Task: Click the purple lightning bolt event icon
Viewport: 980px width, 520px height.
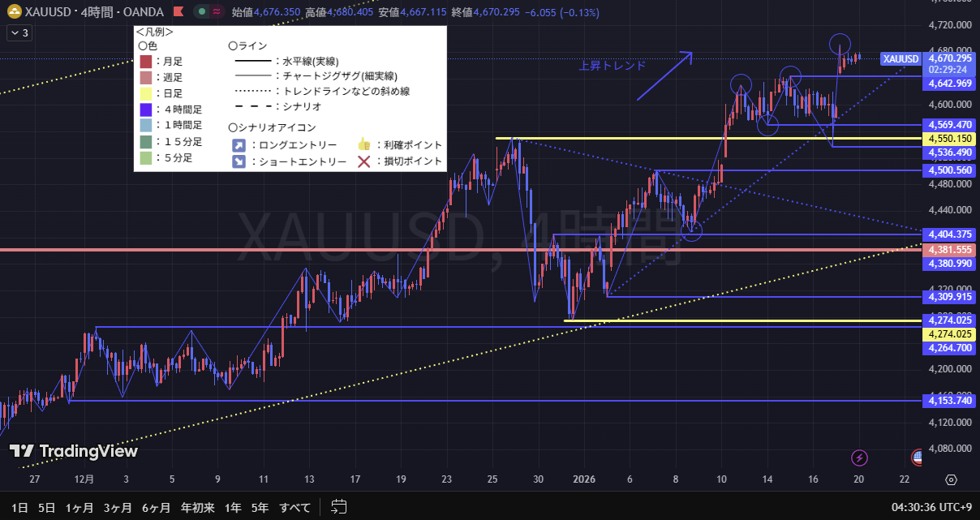Action: (x=860, y=458)
